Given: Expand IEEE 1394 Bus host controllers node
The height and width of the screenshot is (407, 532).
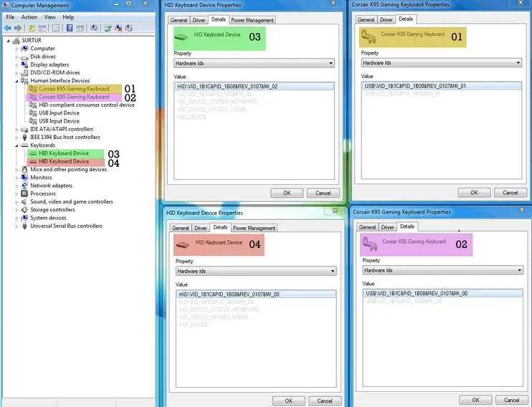Looking at the screenshot, I should (16, 138).
